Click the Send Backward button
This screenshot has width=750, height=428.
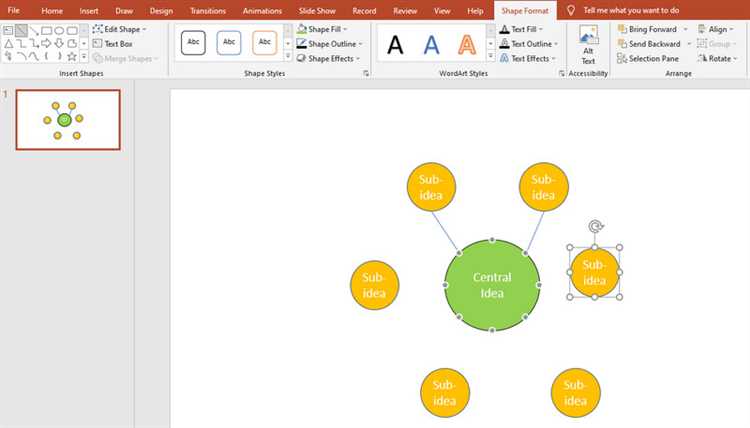point(654,44)
